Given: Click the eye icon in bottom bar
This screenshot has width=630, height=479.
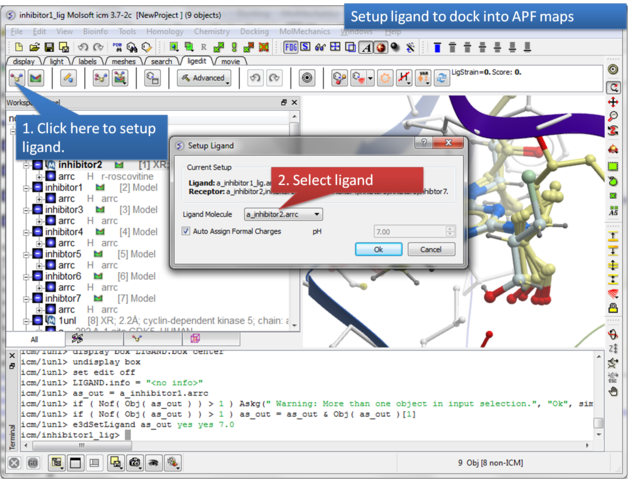Looking at the screenshot, I should 153,463.
